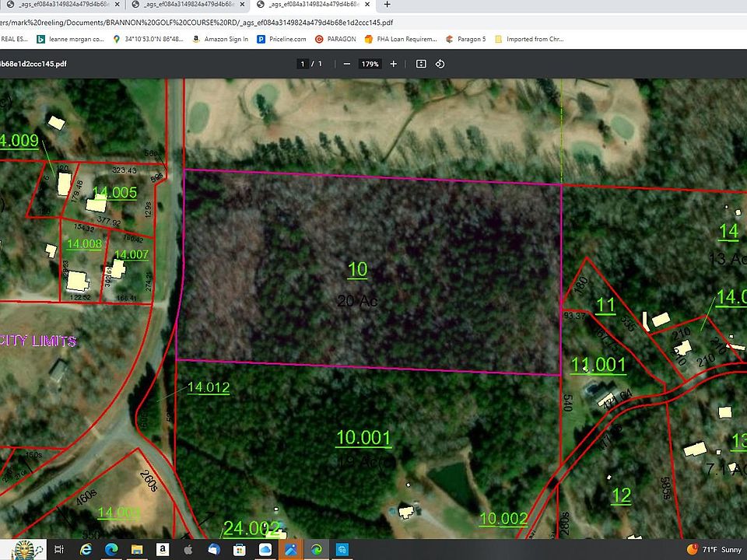Open the leanne morgan bookmark
The height and width of the screenshot is (560, 747).
click(71, 39)
